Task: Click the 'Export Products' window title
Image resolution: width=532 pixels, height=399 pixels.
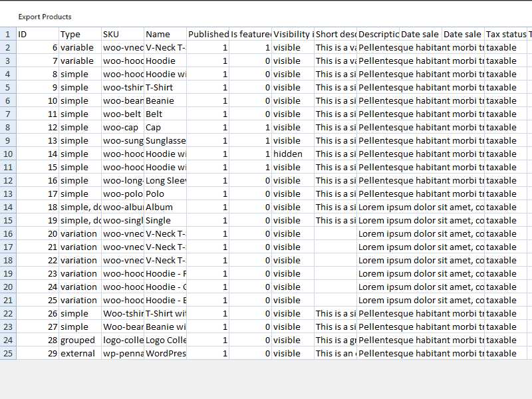Action: tap(45, 17)
